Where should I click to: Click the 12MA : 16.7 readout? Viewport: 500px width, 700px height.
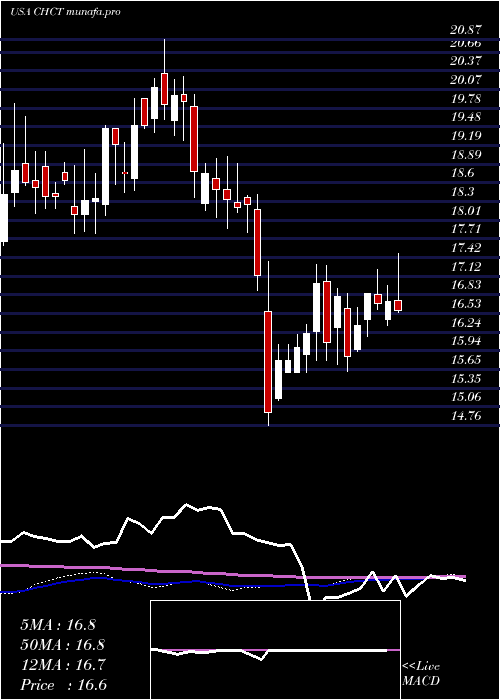(62, 665)
